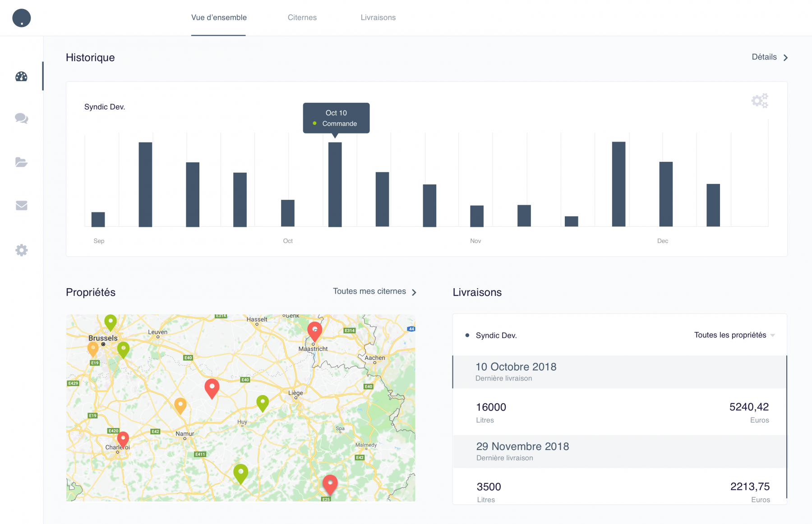This screenshot has width=812, height=524.
Task: Expand Toutes les propriétés dropdown
Action: click(734, 335)
